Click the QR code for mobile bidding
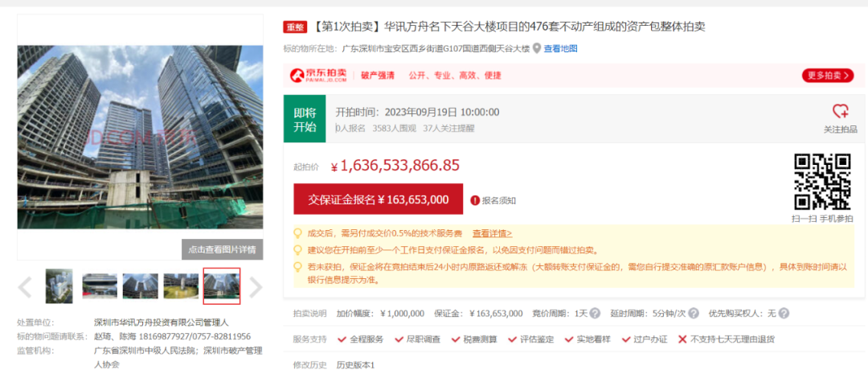Image resolution: width=868 pixels, height=378 pixels. (822, 183)
